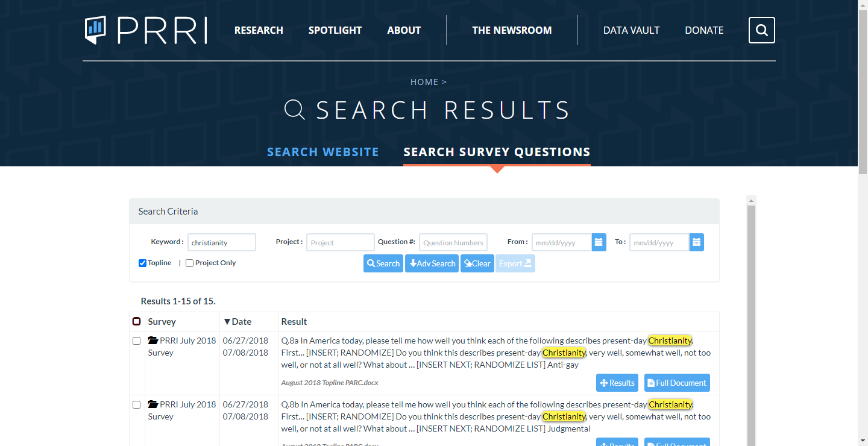Select the Search Survey Questions tab
Image resolution: width=868 pixels, height=446 pixels.
coord(497,152)
